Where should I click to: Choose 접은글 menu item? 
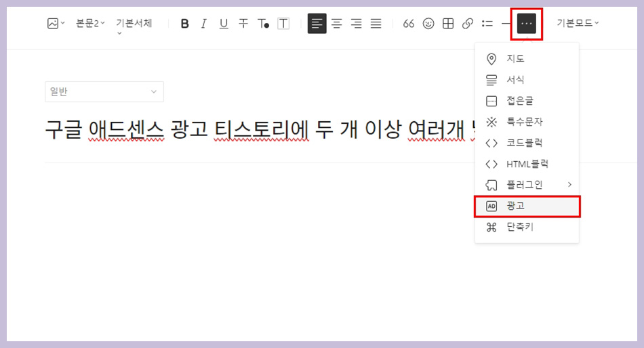tap(527, 101)
